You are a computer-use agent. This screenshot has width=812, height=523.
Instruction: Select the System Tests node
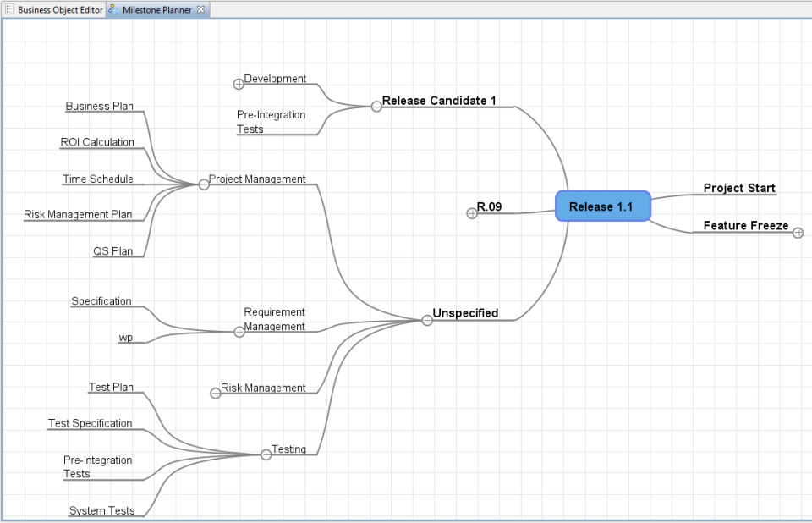(102, 510)
